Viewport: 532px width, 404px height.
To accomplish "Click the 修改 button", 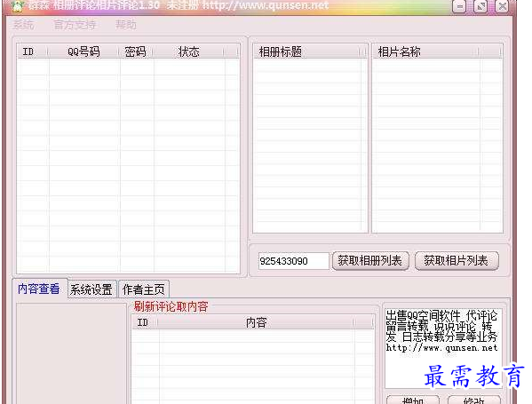I will 473,400.
